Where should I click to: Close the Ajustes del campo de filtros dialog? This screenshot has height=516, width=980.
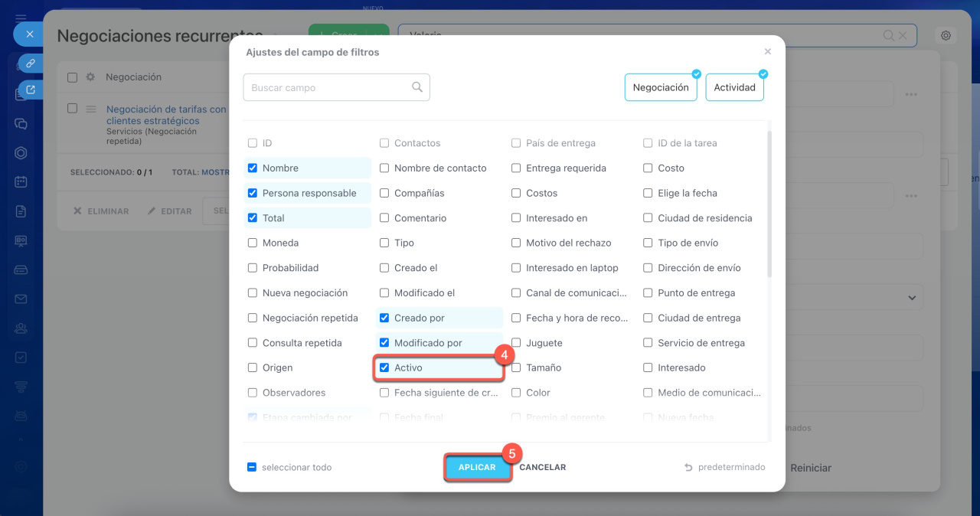point(767,52)
